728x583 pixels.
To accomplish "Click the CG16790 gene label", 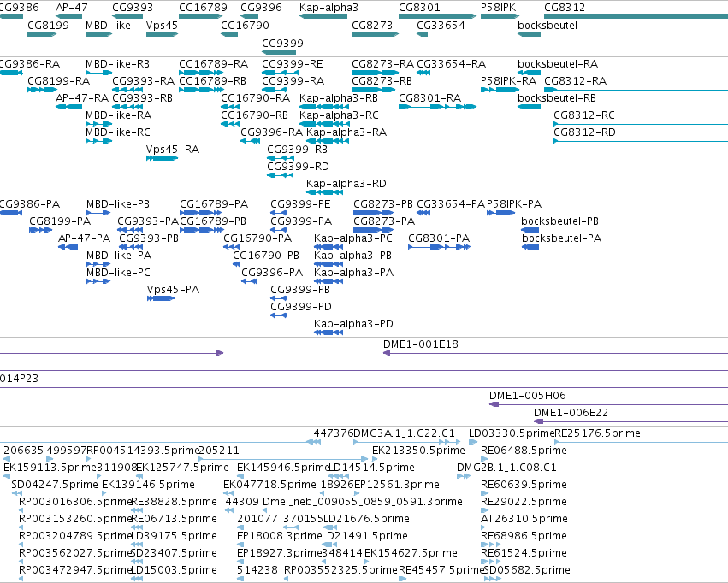I will (245, 25).
